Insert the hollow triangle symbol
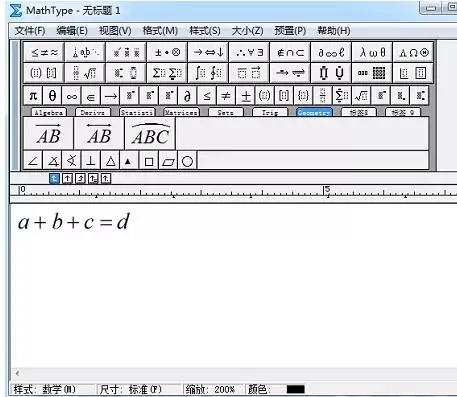The height and width of the screenshot is (397, 457). [x=110, y=161]
